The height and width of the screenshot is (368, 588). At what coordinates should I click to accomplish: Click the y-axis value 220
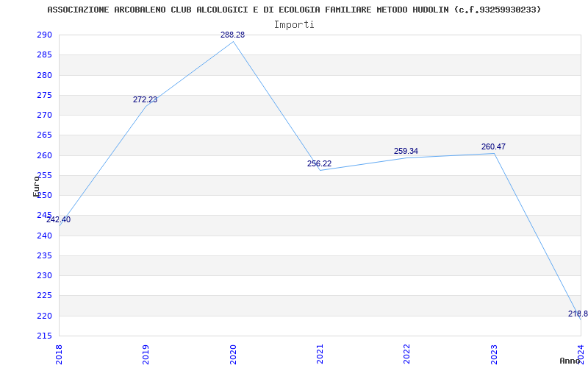click(x=44, y=316)
